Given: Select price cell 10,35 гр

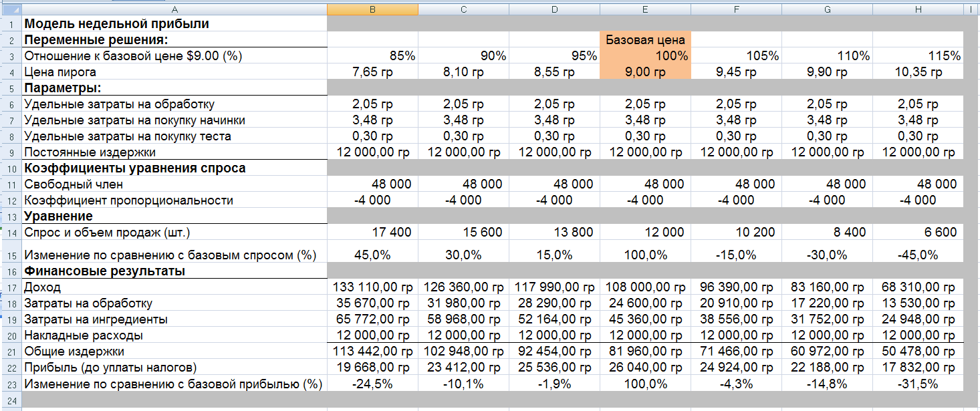Looking at the screenshot, I should click(918, 72).
